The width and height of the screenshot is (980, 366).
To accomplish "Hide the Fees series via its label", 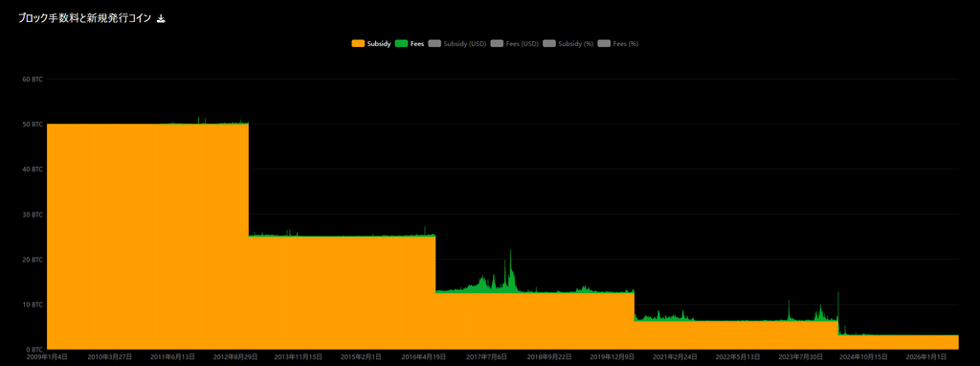I will [417, 44].
